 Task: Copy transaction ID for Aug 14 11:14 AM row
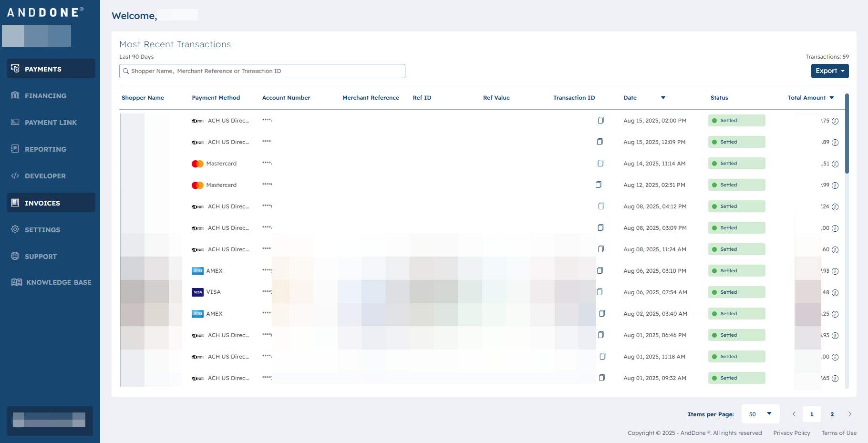coord(600,163)
